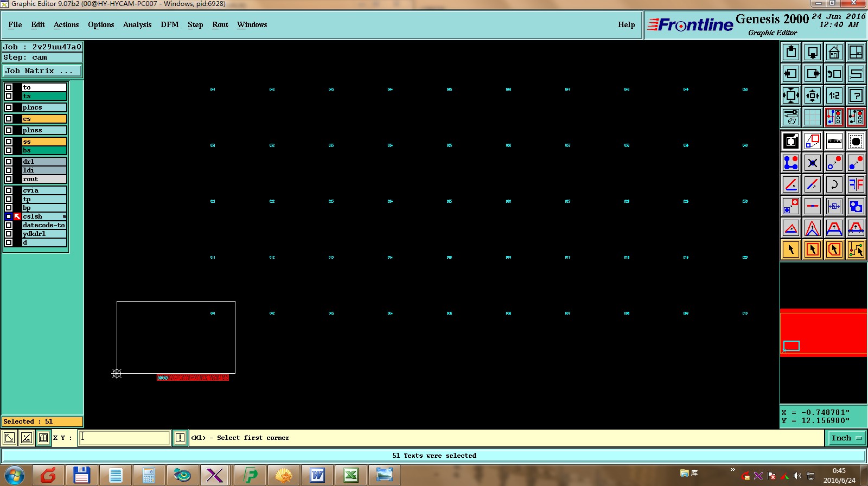The width and height of the screenshot is (868, 486).
Task: Click the Home view icon
Action: [834, 52]
